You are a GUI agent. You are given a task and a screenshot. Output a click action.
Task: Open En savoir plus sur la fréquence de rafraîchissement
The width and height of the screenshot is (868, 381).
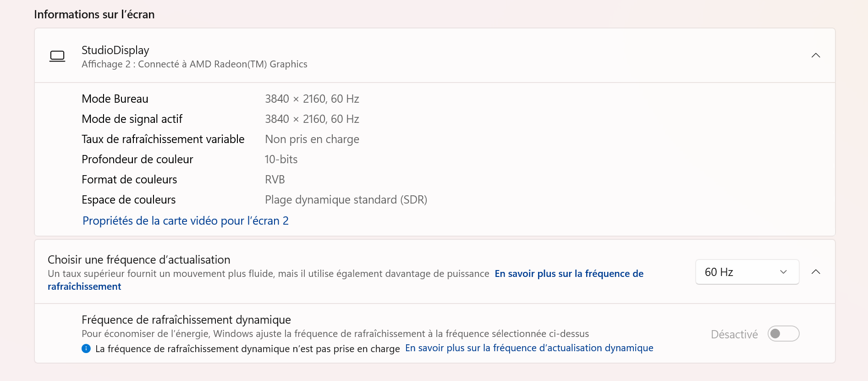click(x=346, y=280)
